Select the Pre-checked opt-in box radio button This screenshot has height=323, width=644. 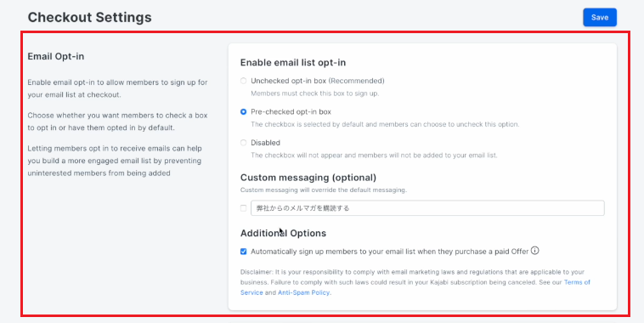tap(244, 112)
